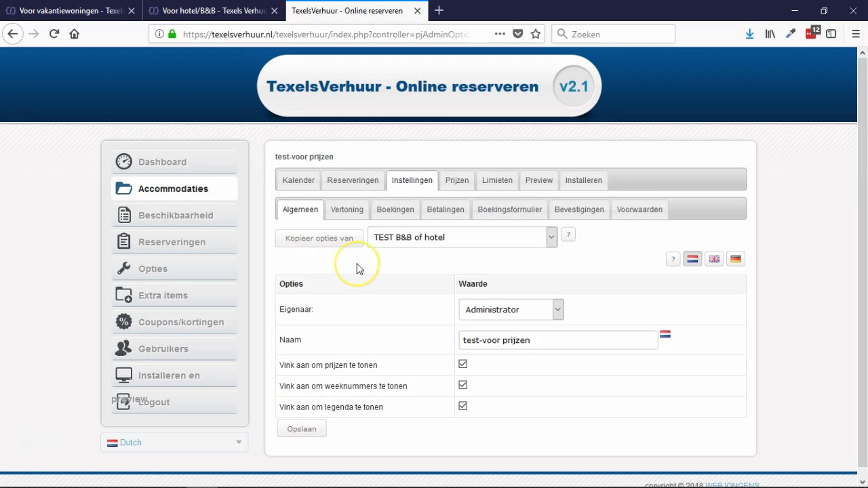The width and height of the screenshot is (868, 488).
Task: Click 'Kopieer opties van' button
Action: point(319,238)
